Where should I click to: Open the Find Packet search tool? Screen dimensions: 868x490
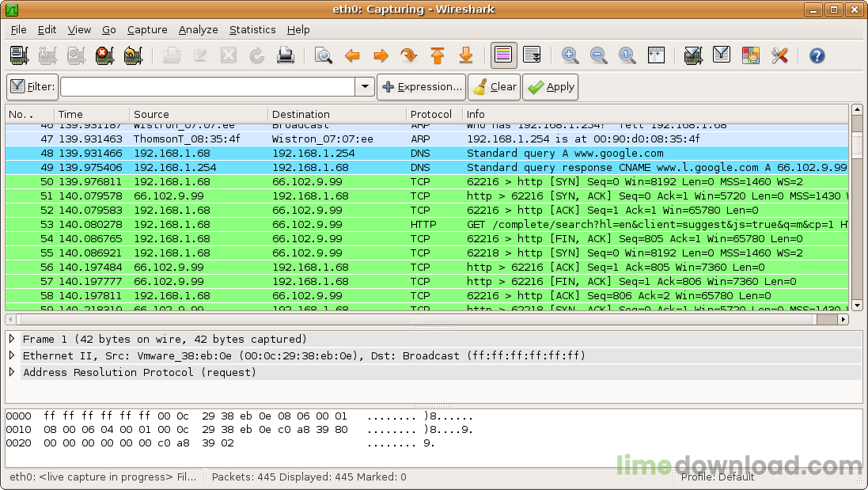324,55
